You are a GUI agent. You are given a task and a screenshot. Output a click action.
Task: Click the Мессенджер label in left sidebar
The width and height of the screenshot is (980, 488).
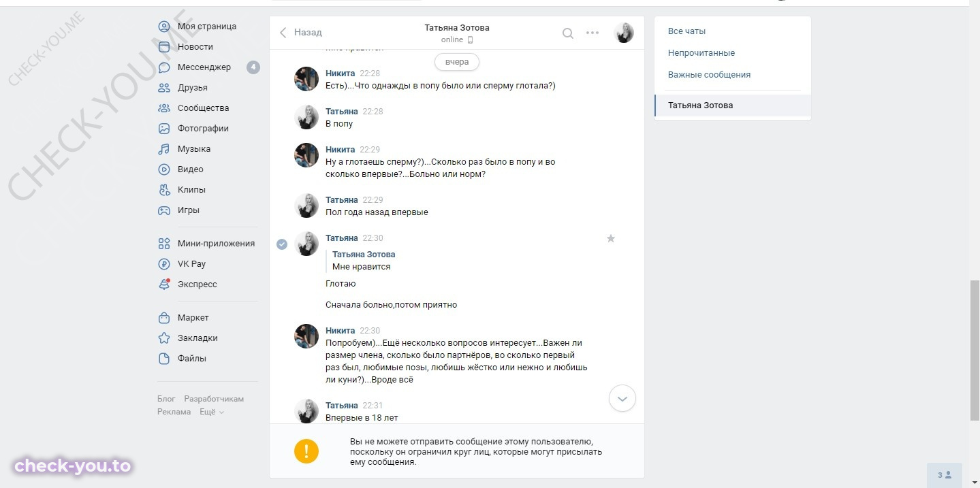coord(204,67)
